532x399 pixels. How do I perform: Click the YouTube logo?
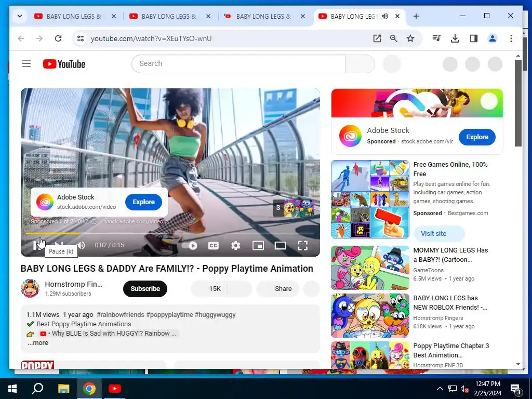pyautogui.click(x=64, y=64)
